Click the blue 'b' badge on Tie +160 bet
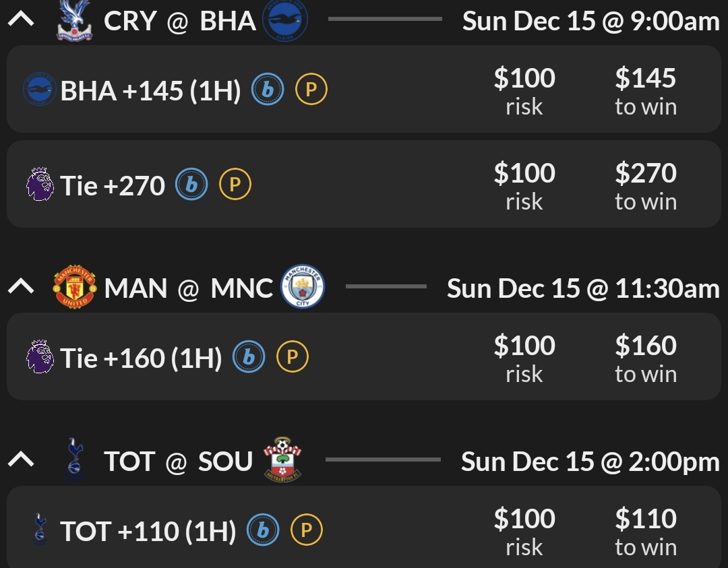 (249, 358)
